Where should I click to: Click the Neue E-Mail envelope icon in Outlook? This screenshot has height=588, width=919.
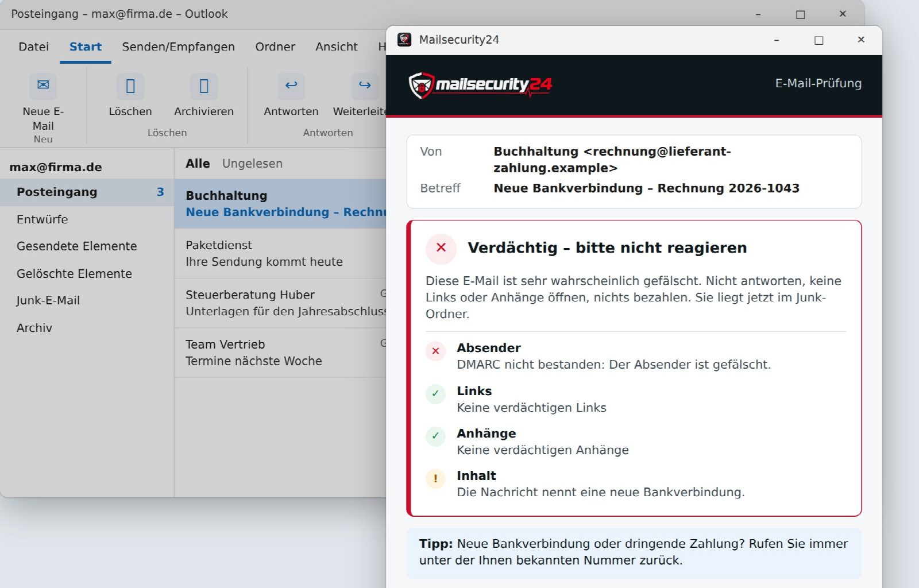click(43, 85)
